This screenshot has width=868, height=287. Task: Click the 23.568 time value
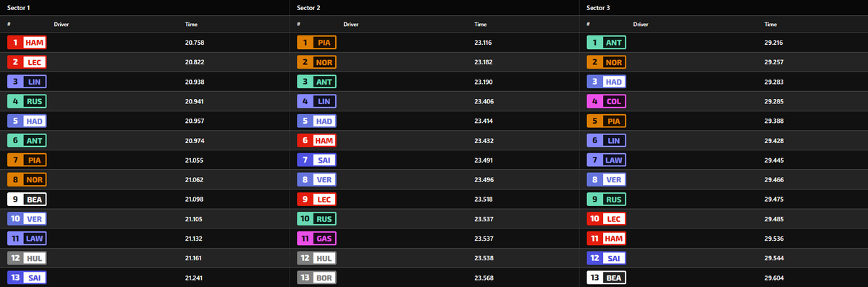[484, 278]
